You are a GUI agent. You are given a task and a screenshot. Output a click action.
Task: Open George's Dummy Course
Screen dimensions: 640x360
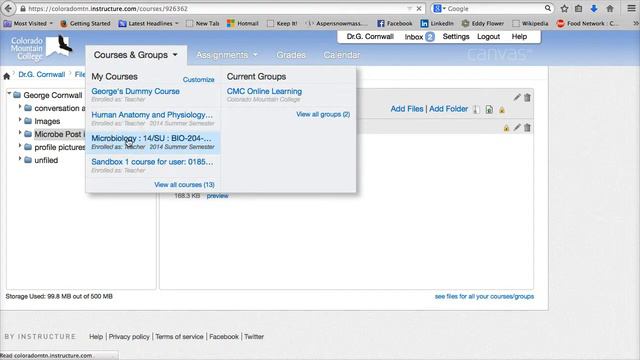pyautogui.click(x=135, y=91)
